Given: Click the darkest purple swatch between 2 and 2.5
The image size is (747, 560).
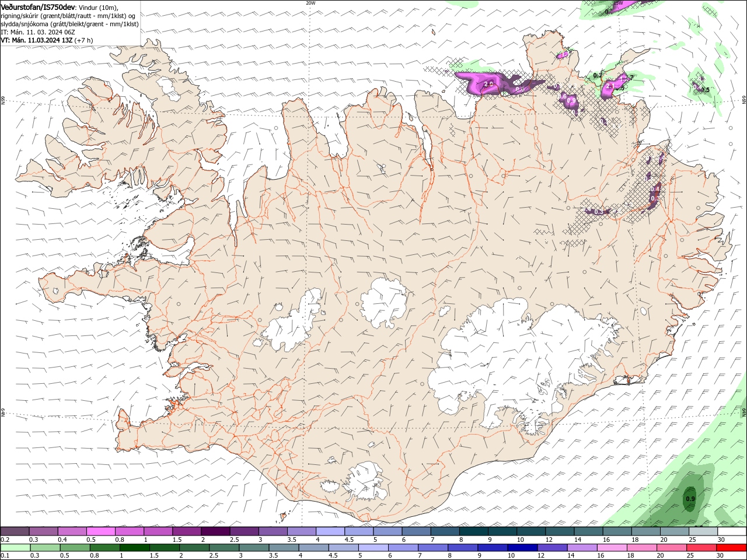Looking at the screenshot, I should tap(215, 531).
